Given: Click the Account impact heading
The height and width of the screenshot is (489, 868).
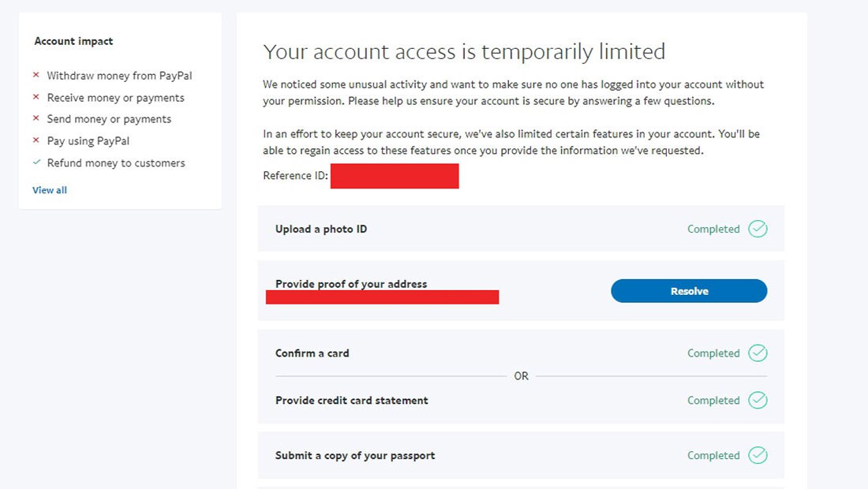Looking at the screenshot, I should pos(73,41).
